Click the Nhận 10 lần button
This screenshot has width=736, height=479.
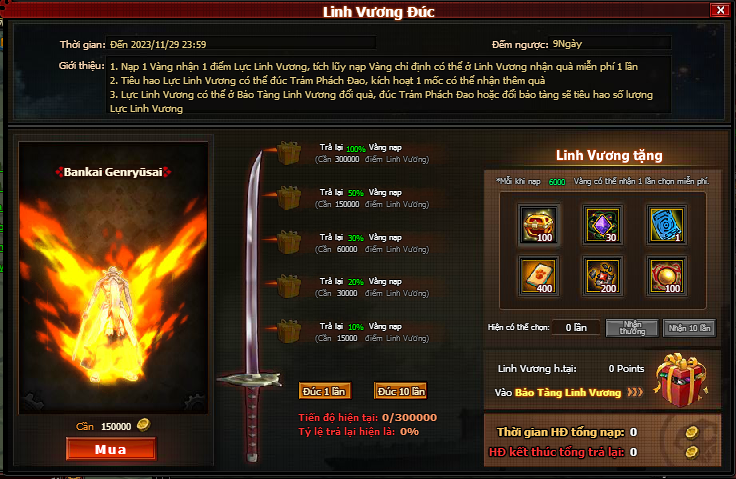pyautogui.click(x=689, y=328)
